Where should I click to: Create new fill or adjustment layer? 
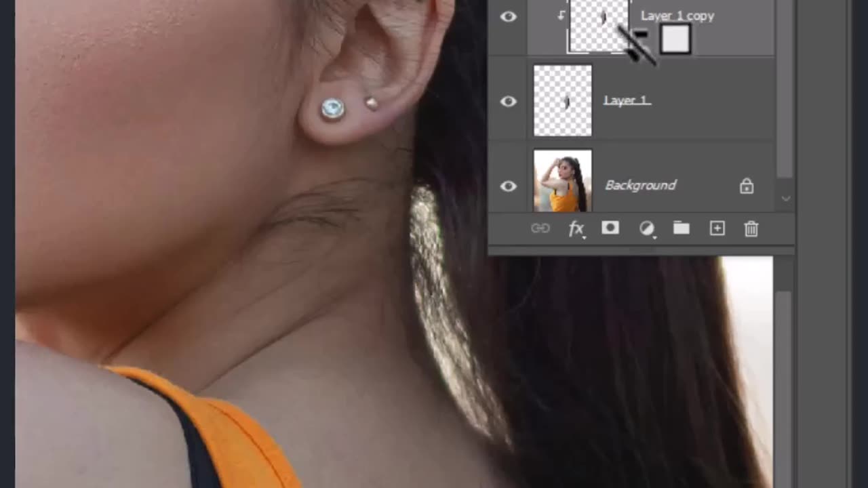647,229
